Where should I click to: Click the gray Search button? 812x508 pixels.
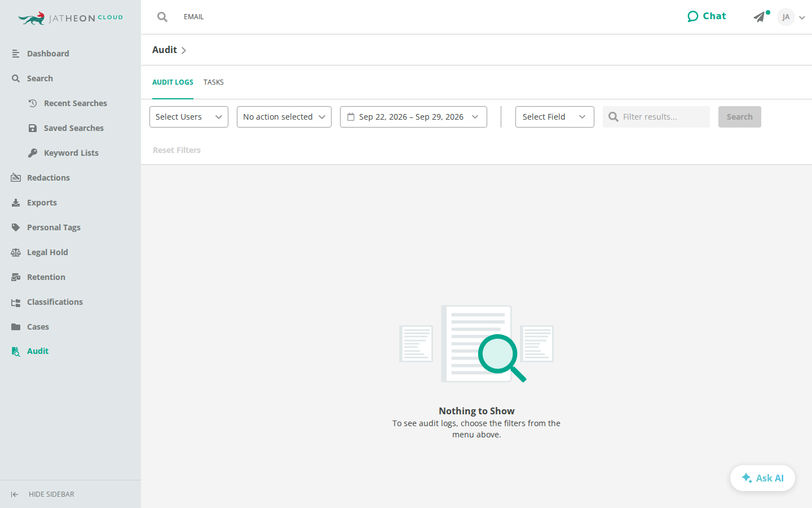coord(740,117)
